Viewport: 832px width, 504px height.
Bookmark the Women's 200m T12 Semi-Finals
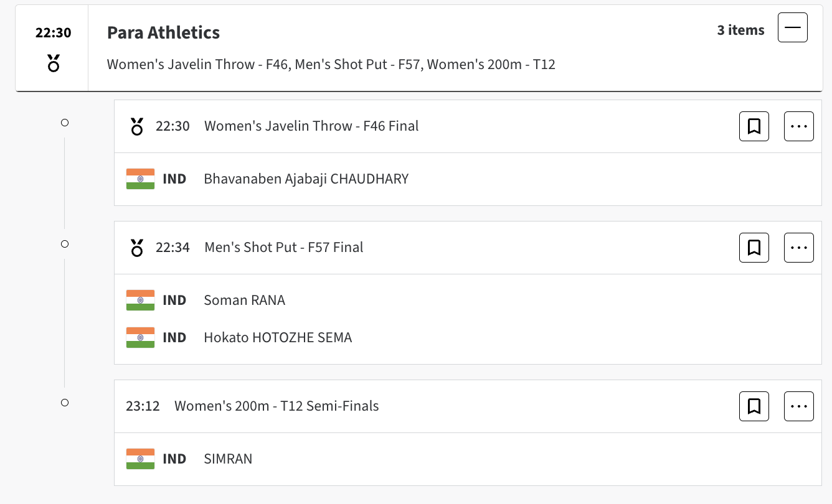[x=754, y=406]
